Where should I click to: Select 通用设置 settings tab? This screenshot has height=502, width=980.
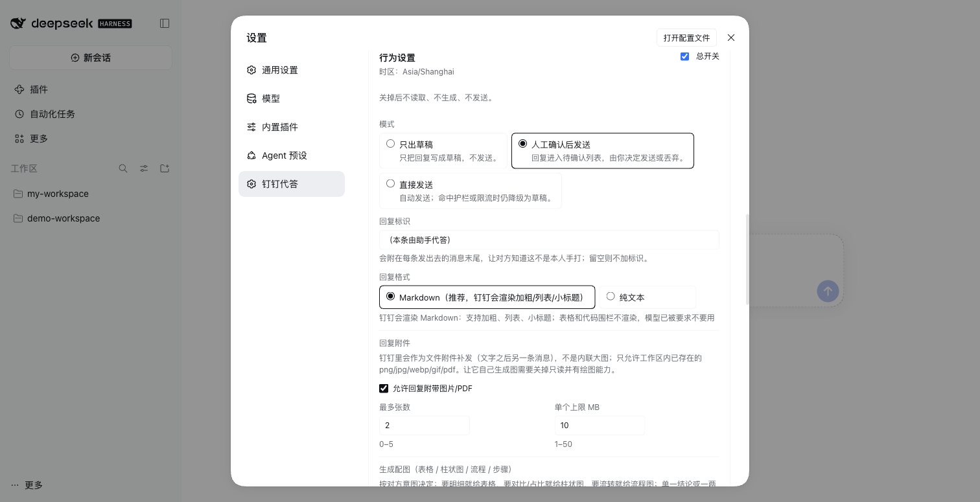(292, 70)
